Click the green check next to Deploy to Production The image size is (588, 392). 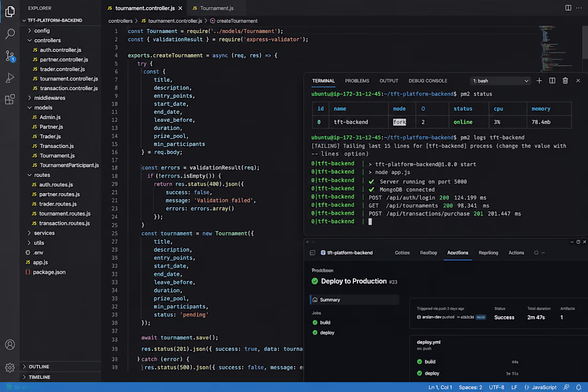pyautogui.click(x=315, y=281)
